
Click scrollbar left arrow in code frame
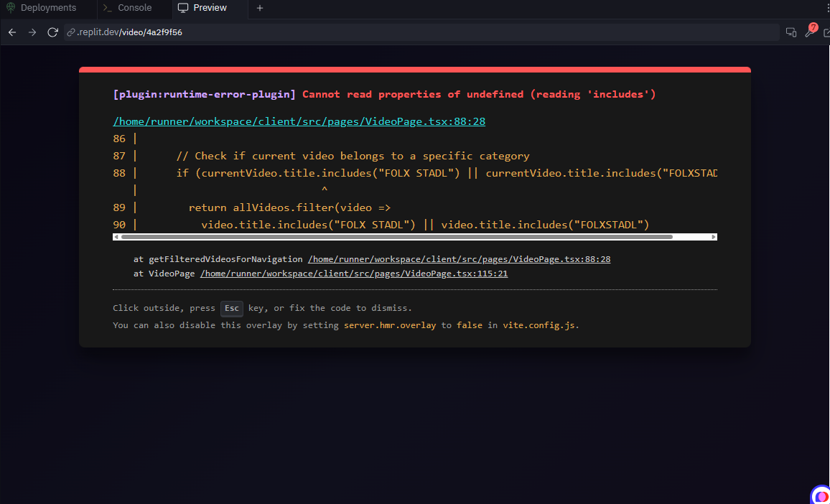tap(116, 237)
